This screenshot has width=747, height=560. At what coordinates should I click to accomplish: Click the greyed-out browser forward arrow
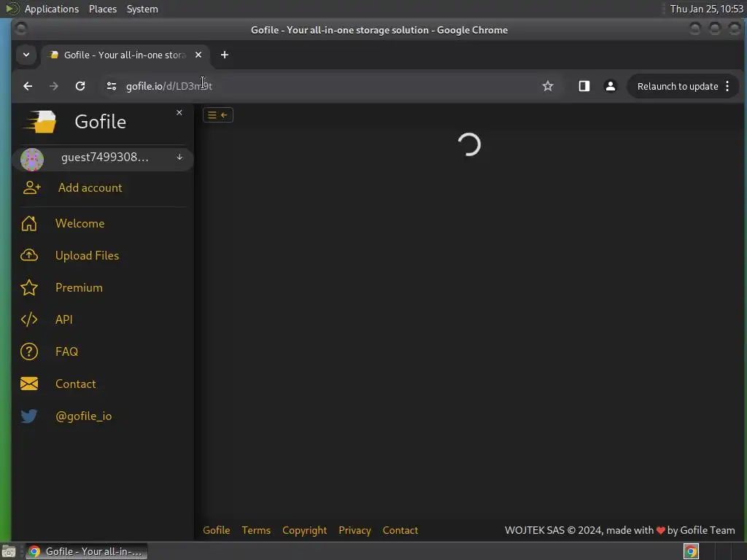[54, 86]
